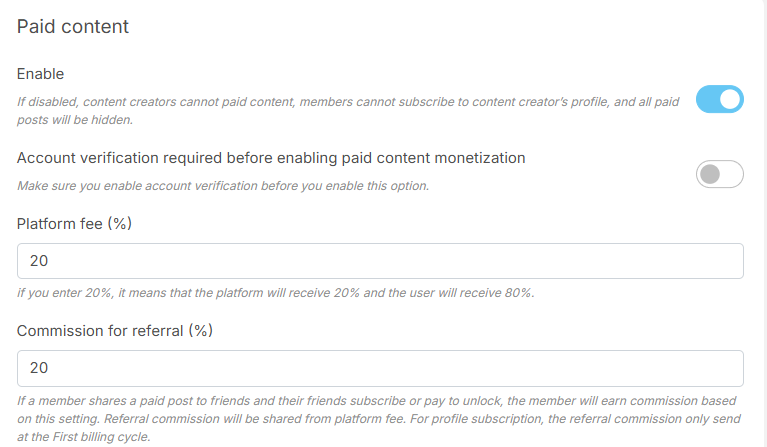Viewport: 767px width, 447px height.
Task: Click the Enable setting label
Action: point(40,74)
